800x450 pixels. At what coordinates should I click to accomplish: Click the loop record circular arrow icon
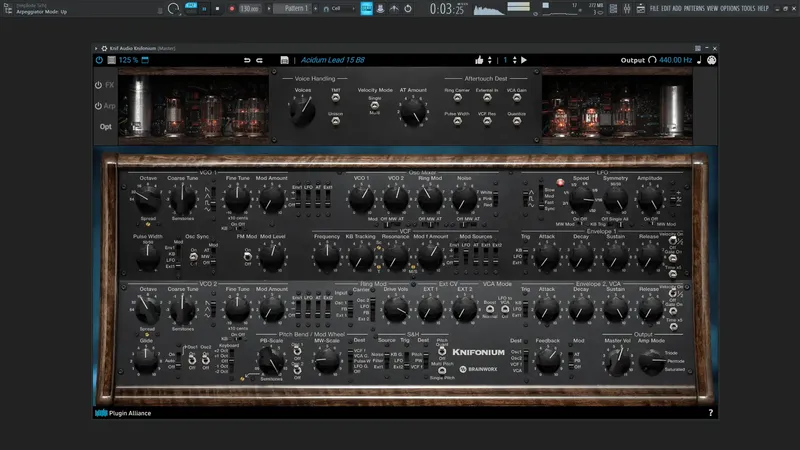[x=408, y=8]
